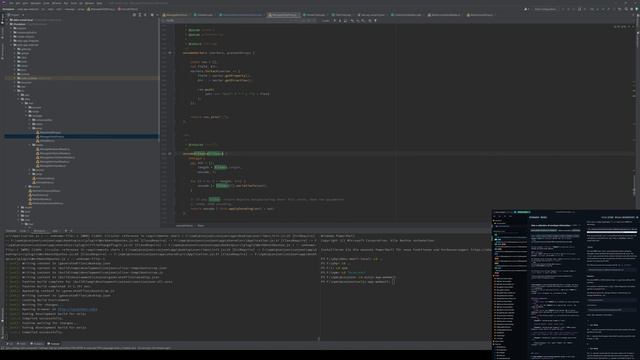This screenshot has width=640, height=360.
Task: Jump to next occurrence in find bar
Action: tap(340, 20)
